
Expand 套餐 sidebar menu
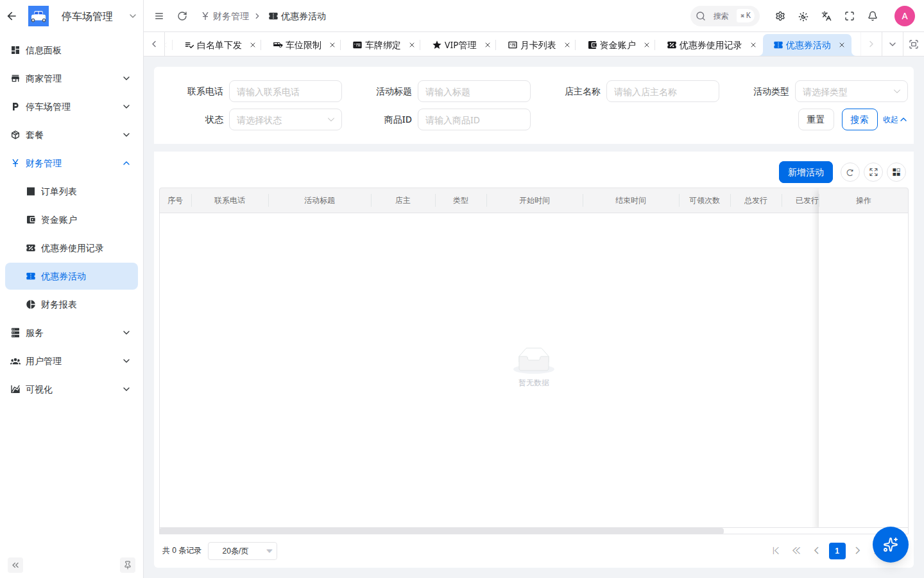click(71, 135)
